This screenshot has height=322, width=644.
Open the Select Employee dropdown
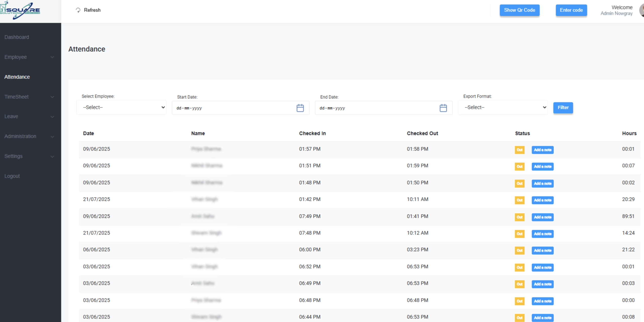click(121, 107)
